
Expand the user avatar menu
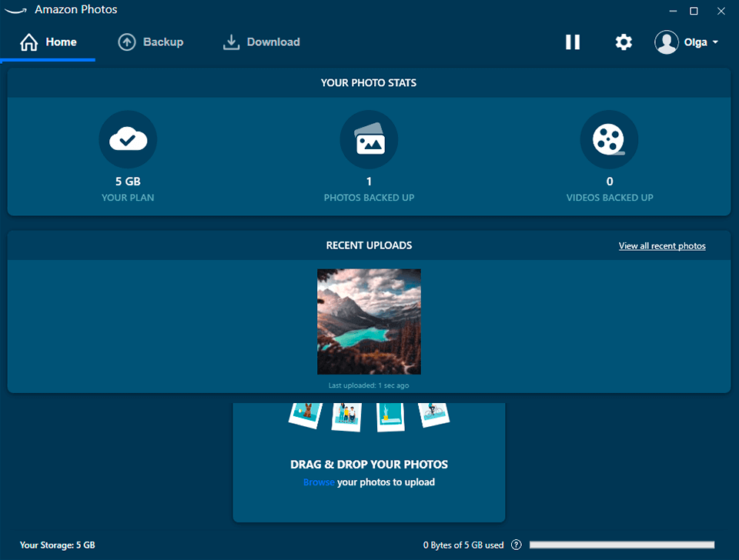pyautogui.click(x=667, y=42)
